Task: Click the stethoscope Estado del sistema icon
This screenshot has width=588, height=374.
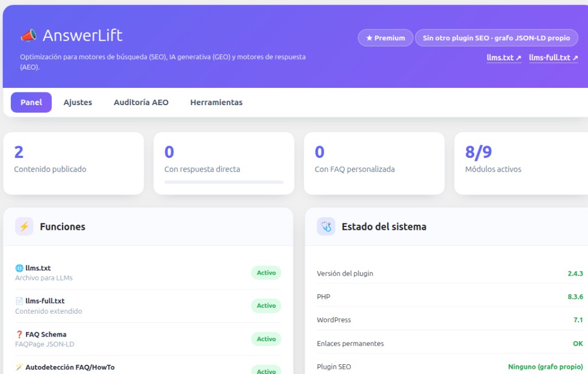Action: click(x=326, y=226)
